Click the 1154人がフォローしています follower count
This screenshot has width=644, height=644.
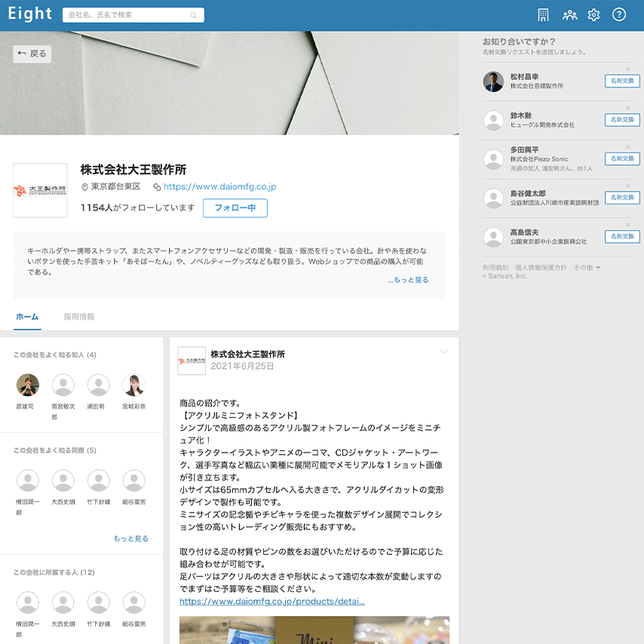point(137,208)
